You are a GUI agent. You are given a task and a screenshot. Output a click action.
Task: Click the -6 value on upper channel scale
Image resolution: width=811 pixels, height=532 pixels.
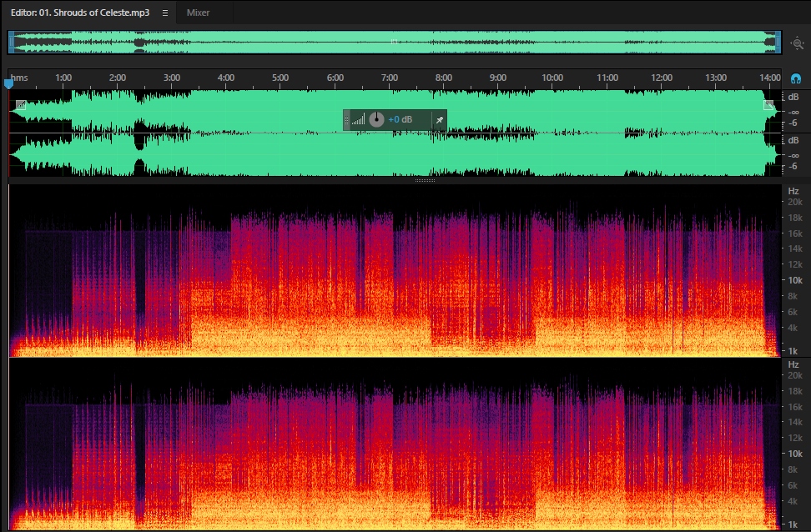(x=793, y=123)
